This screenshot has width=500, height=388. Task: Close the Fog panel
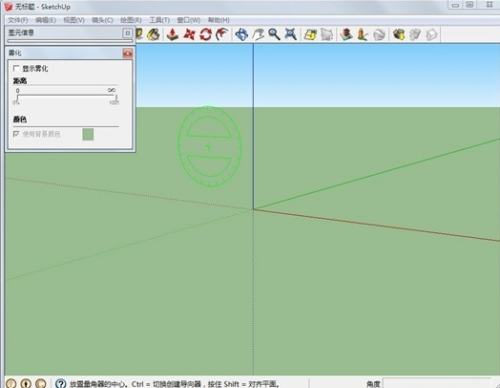coord(127,53)
